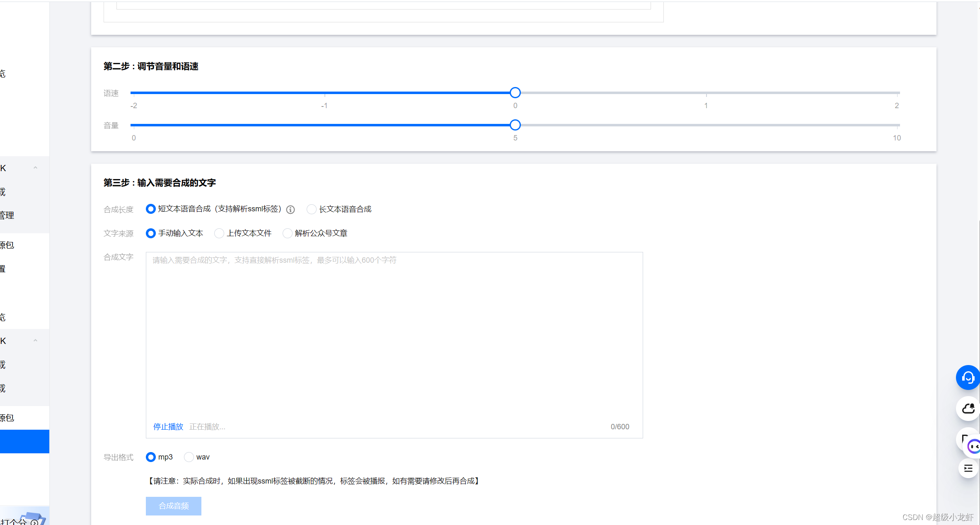Choose 上传文本文件 as text source
980x525 pixels.
(x=219, y=233)
